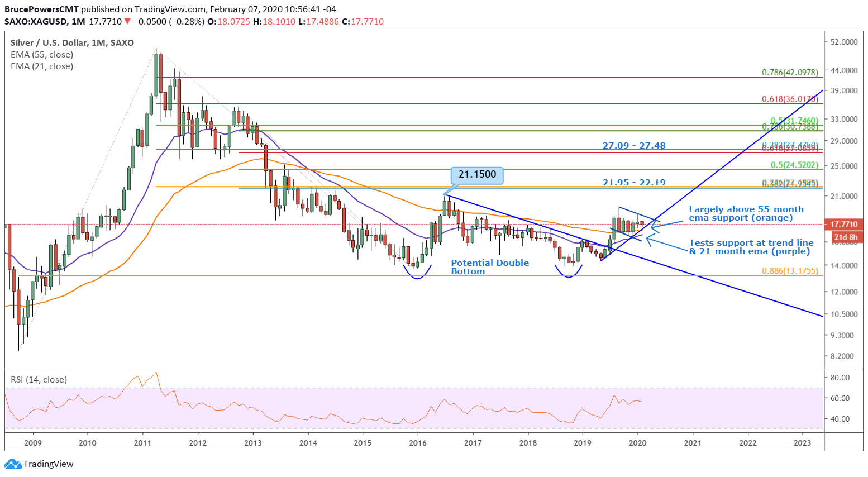Click the 0.618(36.0170) Fibonacci label

[x=789, y=100]
